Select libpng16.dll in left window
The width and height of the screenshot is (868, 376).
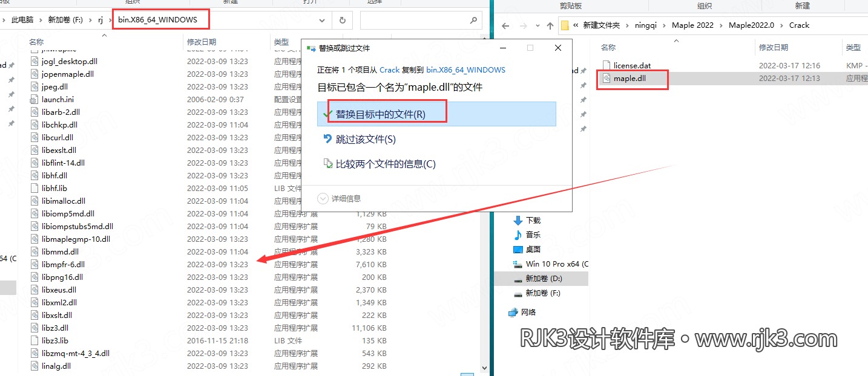tap(62, 277)
